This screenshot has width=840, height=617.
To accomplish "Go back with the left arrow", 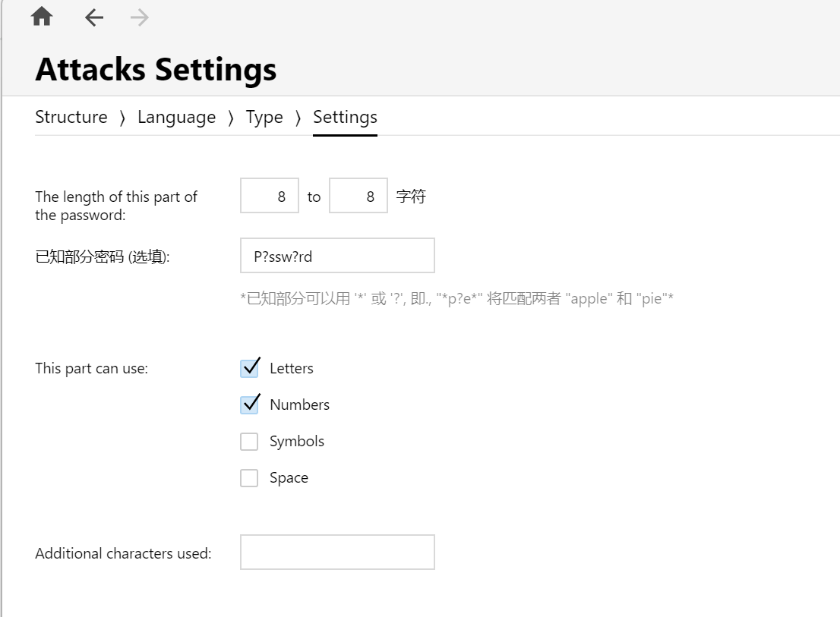I will (x=94, y=18).
